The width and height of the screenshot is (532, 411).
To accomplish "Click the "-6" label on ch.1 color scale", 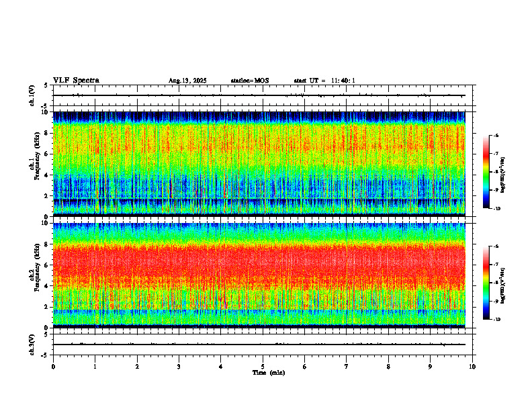I will [x=496, y=135].
